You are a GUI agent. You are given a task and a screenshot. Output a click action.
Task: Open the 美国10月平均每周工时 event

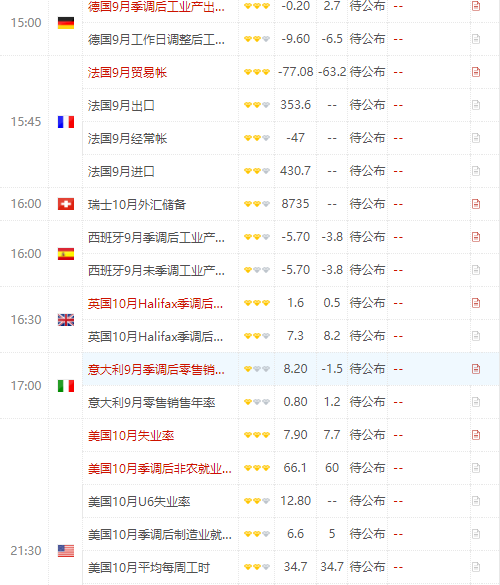point(149,567)
